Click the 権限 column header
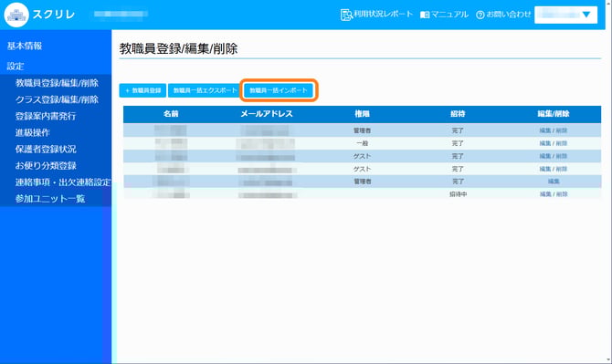The image size is (612, 364). click(363, 114)
